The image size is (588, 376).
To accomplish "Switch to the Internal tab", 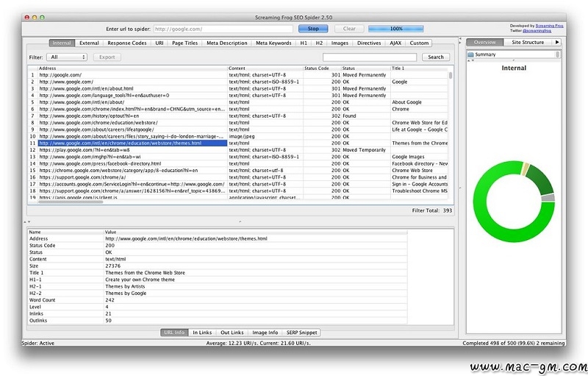I will (62, 43).
